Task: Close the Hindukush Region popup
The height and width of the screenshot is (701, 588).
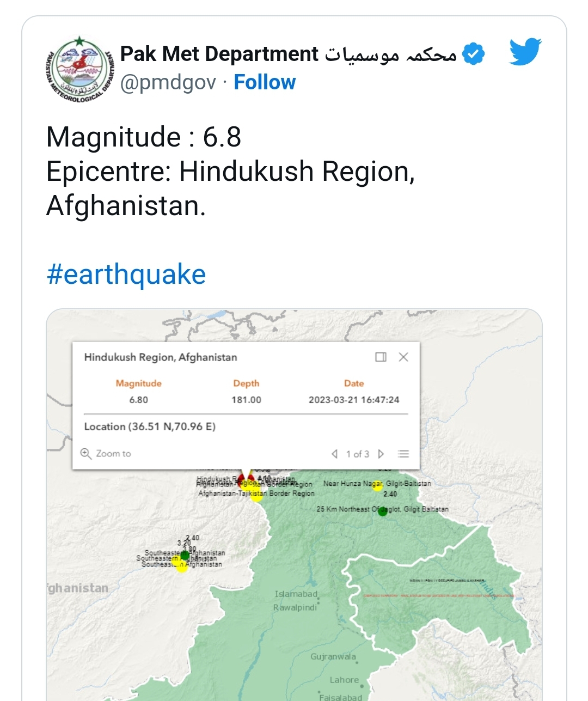Action: pyautogui.click(x=403, y=357)
